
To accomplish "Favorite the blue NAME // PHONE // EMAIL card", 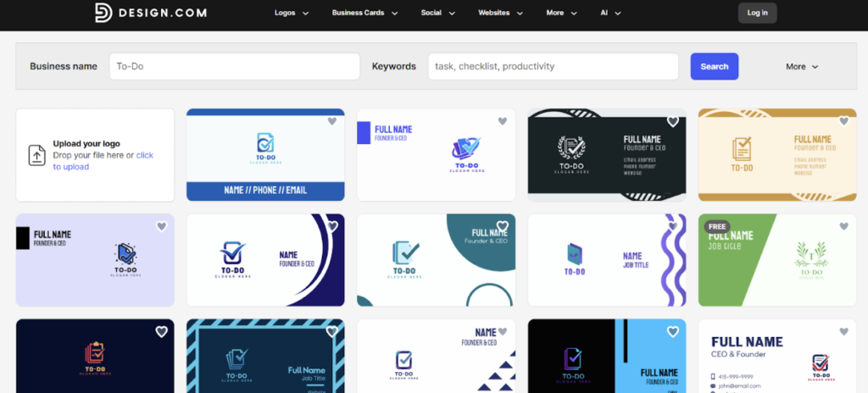I will tap(332, 121).
